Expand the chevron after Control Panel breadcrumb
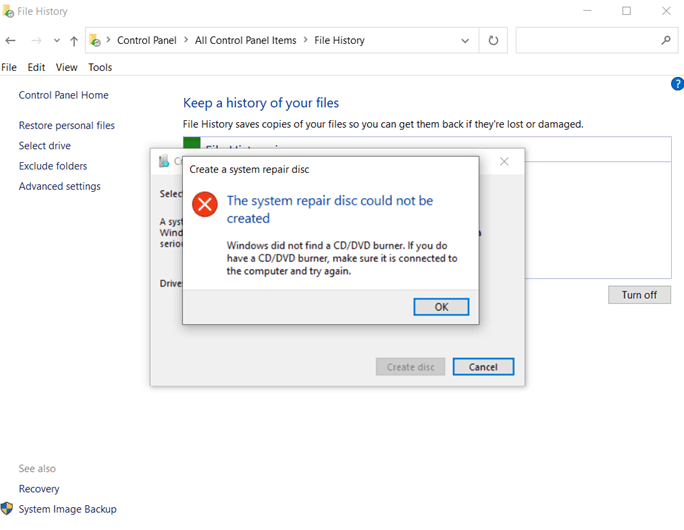This screenshot has width=684, height=530. 186,40
